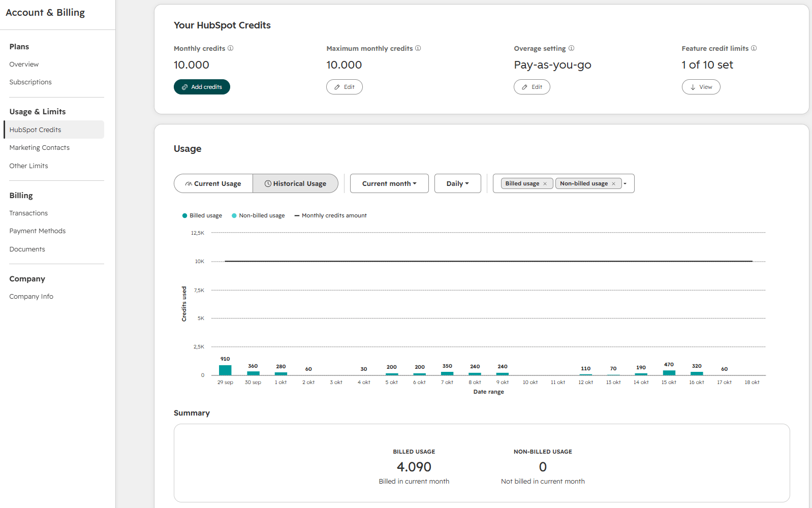Remove the Billed usage filter chip
This screenshot has width=812, height=508.
tap(545, 184)
